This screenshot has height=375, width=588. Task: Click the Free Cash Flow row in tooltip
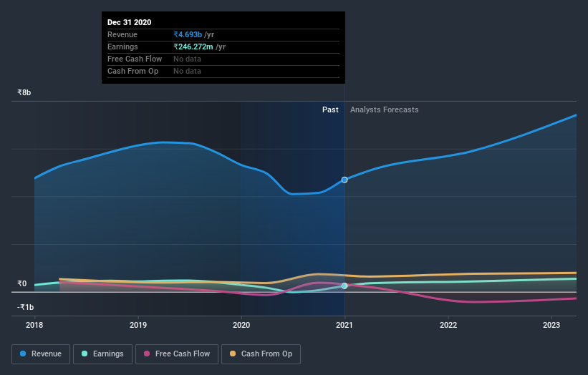coord(223,59)
